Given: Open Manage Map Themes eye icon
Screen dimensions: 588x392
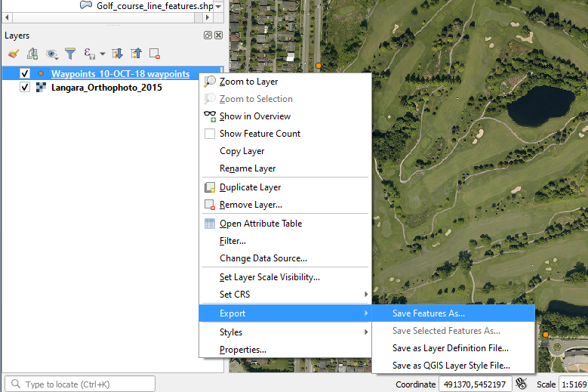Looking at the screenshot, I should tap(51, 54).
